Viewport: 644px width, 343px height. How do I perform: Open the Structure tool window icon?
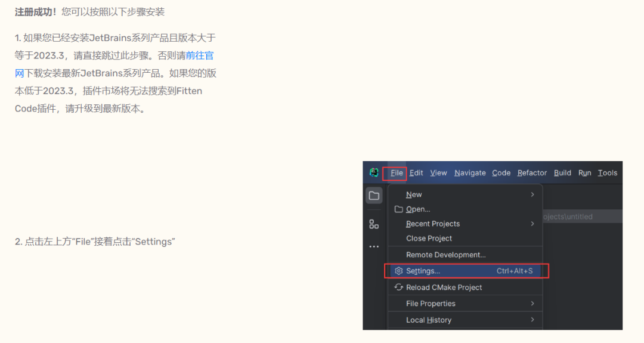[374, 224]
